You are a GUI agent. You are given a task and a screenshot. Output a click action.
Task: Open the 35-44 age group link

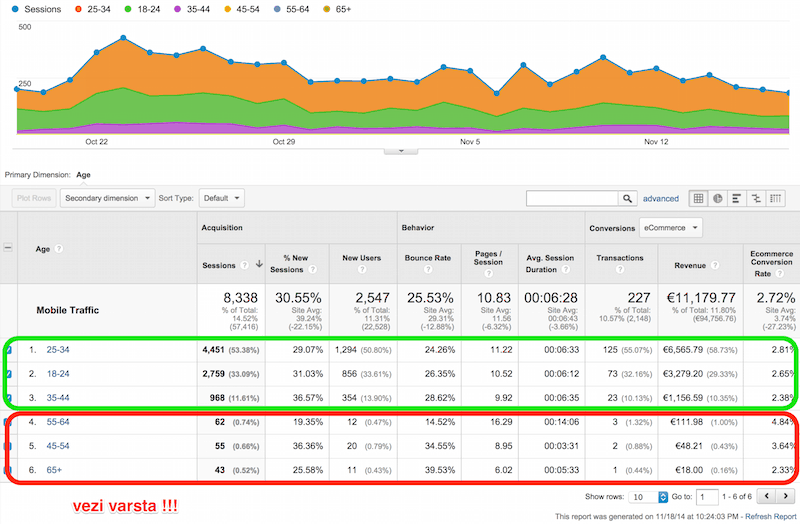coord(58,397)
